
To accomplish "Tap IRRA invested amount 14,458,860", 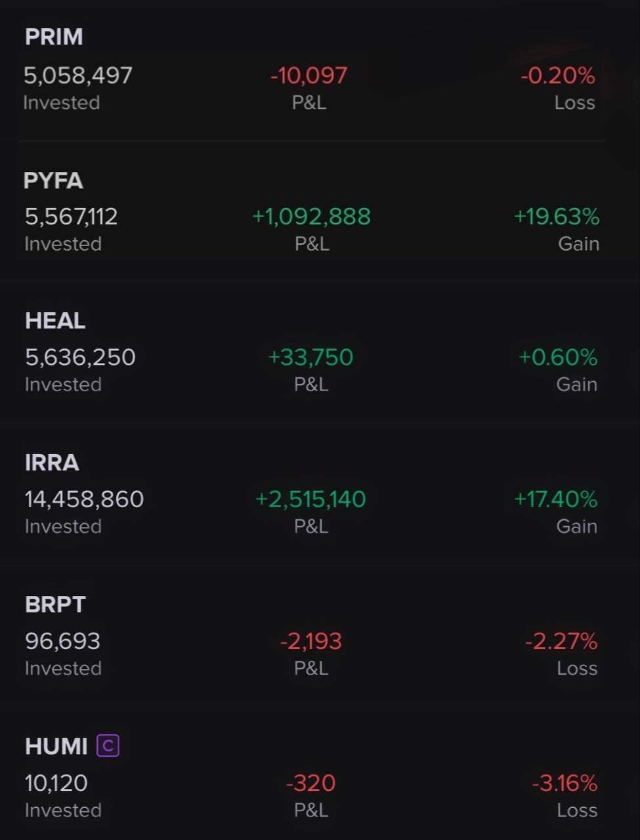I will pos(84,499).
